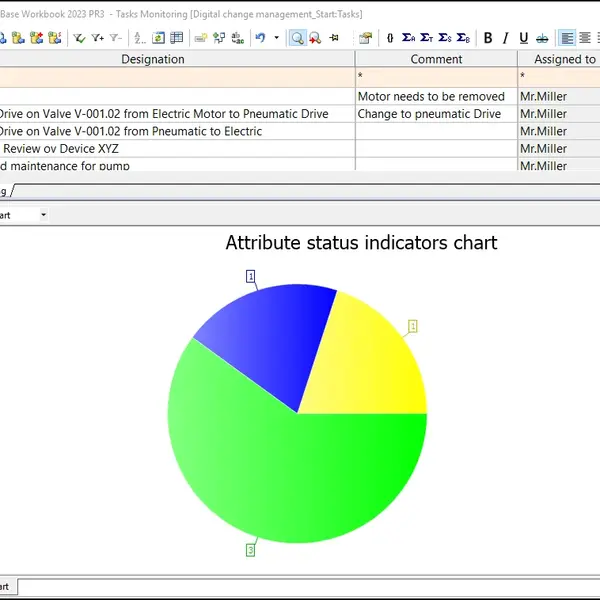
Task: Click the curly braces icon
Action: click(390, 38)
